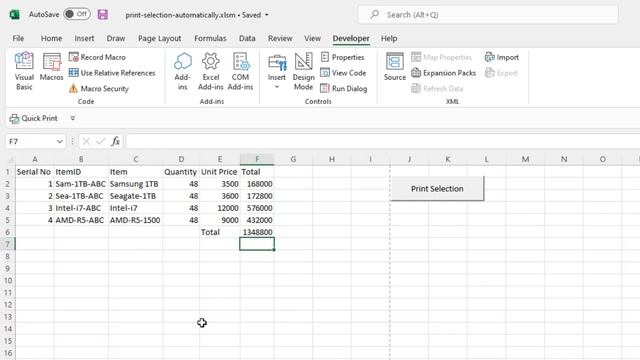Select column A header
This screenshot has width=640, height=360.
coord(35,159)
